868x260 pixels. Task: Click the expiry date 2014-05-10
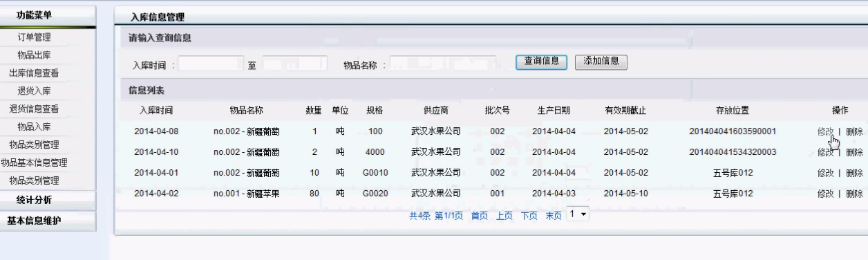click(626, 194)
